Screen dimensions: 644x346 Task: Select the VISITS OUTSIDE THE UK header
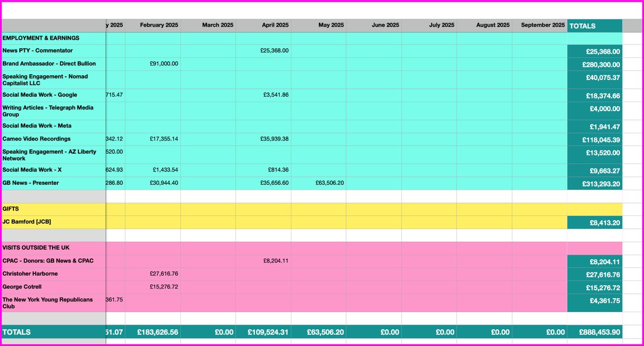[36, 248]
